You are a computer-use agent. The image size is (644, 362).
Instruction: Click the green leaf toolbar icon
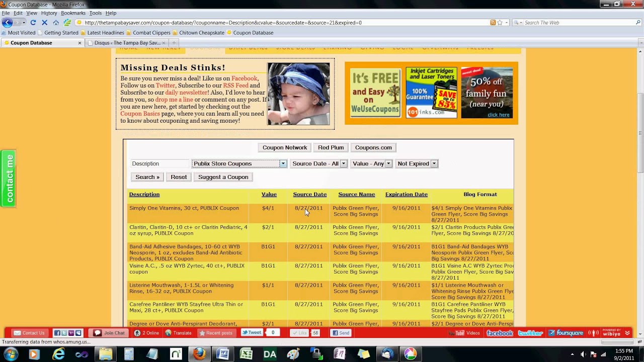[67, 23]
